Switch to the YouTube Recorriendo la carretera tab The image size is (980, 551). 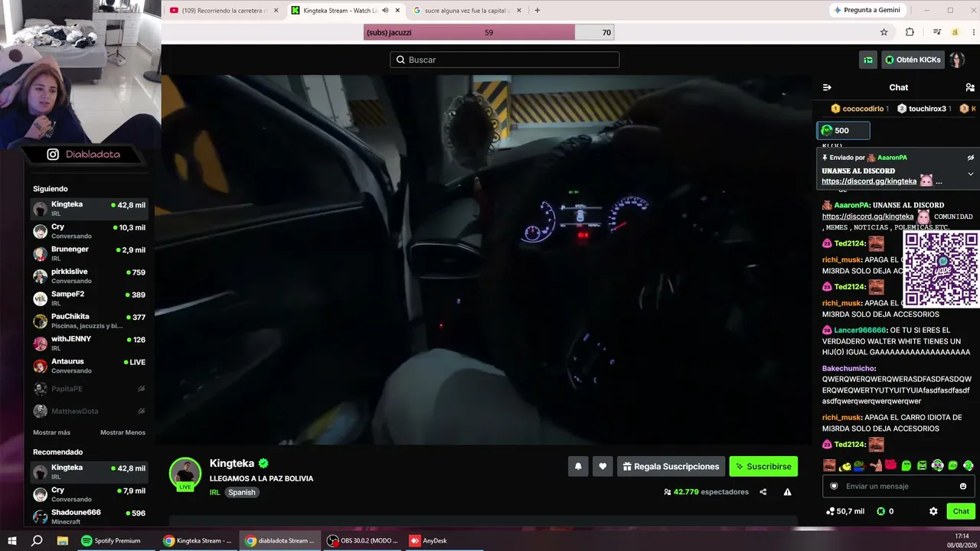224,11
